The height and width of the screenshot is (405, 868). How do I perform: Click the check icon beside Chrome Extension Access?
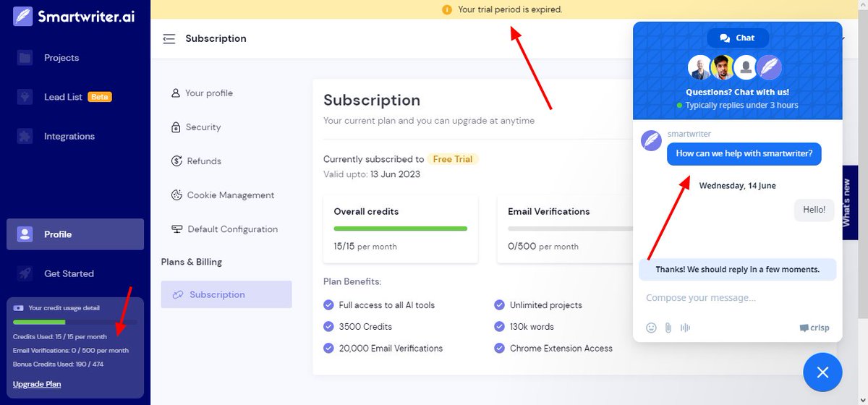500,348
